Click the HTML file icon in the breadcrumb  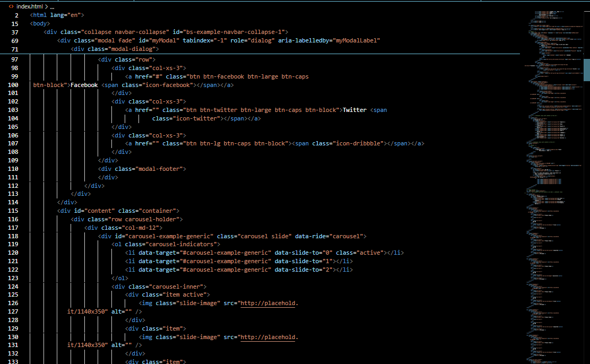pos(11,6)
